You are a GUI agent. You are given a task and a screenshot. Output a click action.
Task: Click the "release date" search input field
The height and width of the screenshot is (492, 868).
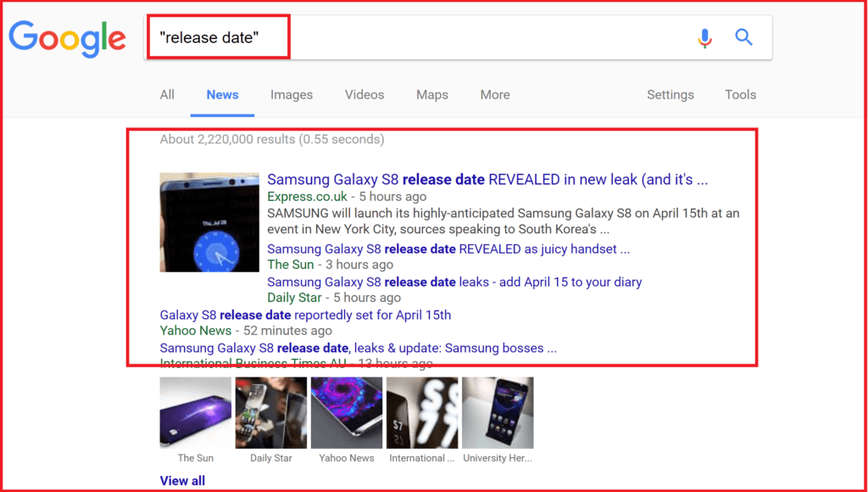[458, 37]
